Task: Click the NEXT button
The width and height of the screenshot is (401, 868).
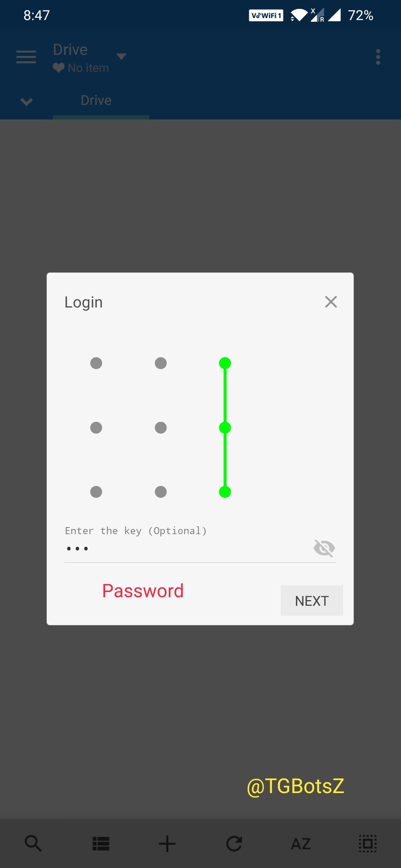Action: [x=312, y=601]
